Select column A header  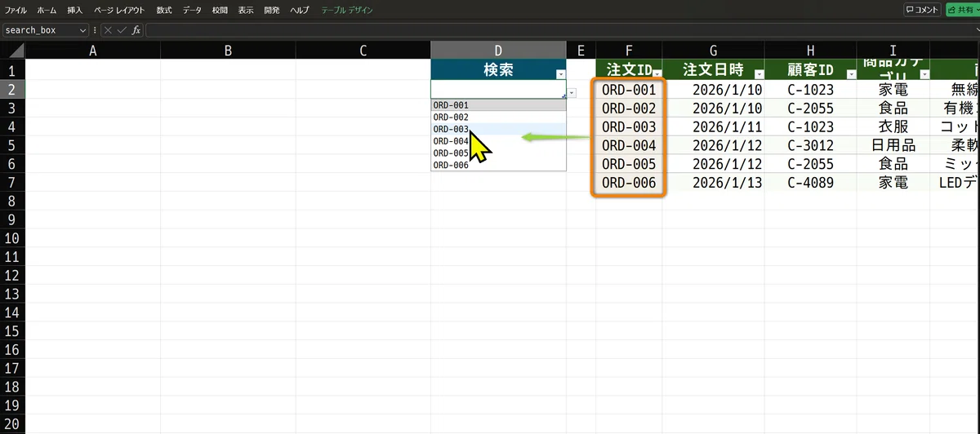tap(93, 51)
